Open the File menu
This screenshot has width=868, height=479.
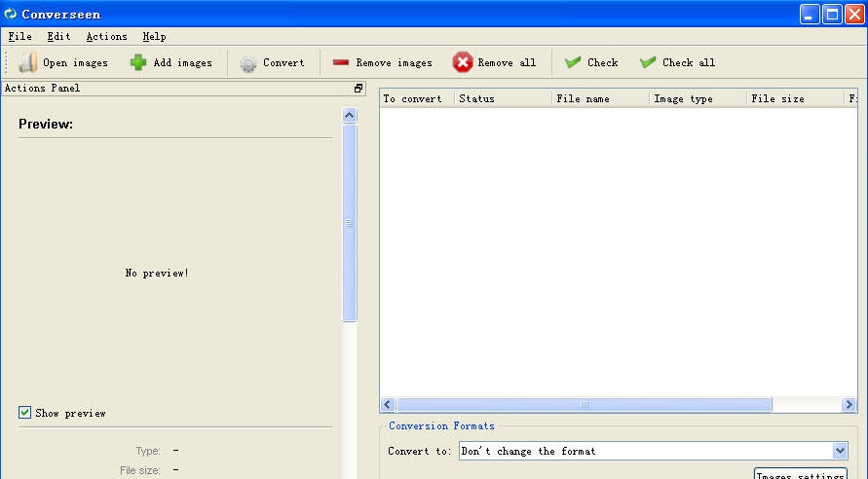[19, 36]
